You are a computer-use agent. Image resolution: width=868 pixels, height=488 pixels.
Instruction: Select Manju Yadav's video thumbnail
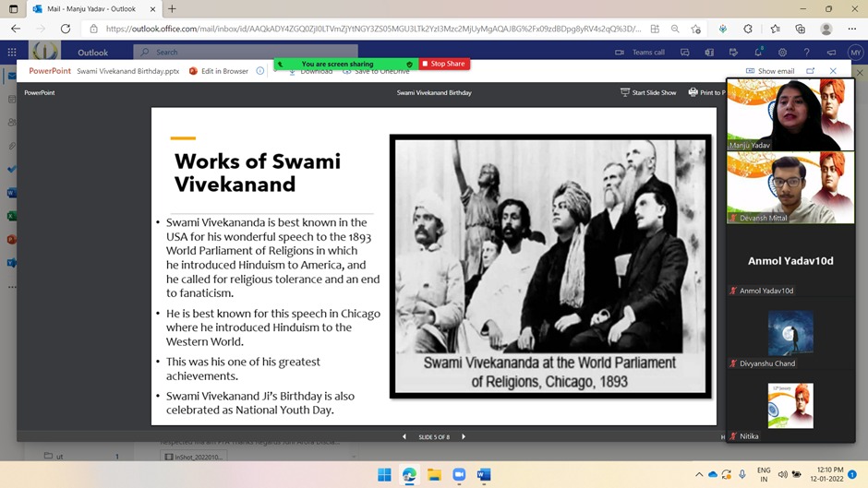point(790,114)
